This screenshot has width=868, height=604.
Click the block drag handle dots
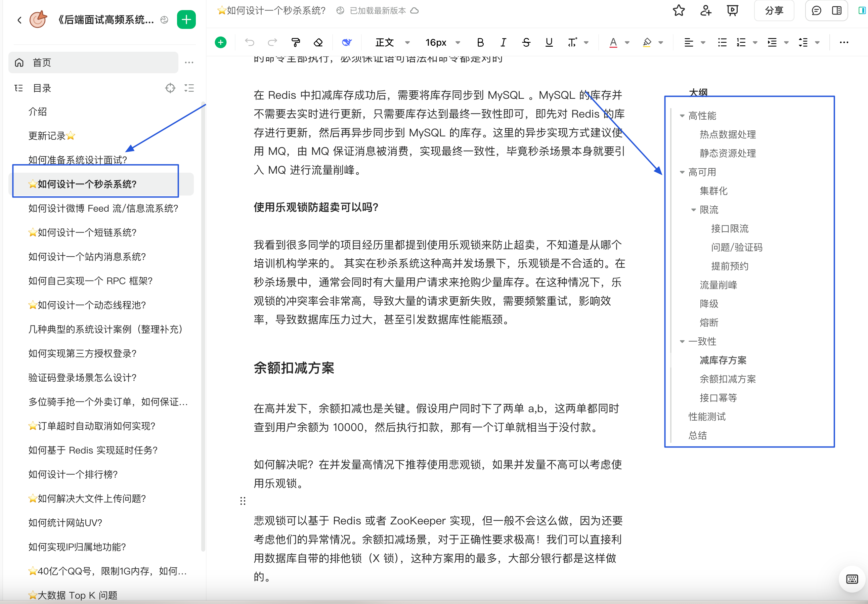coord(243,501)
